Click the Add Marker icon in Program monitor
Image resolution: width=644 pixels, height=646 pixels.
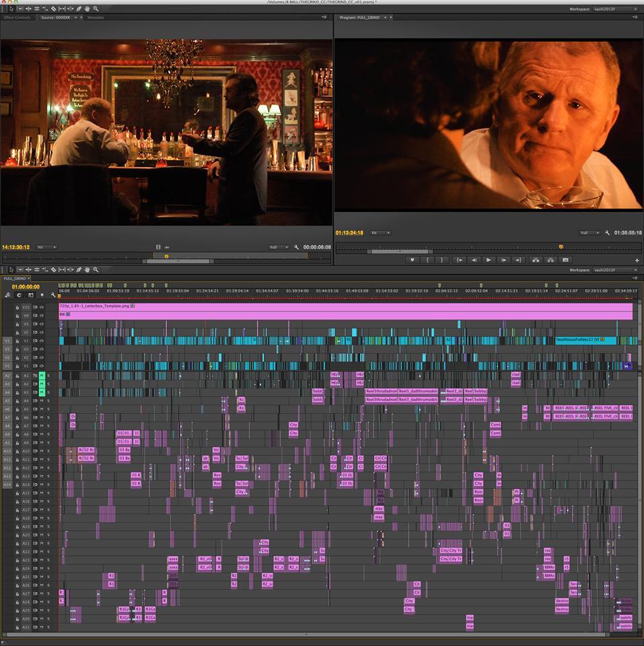[x=412, y=259]
